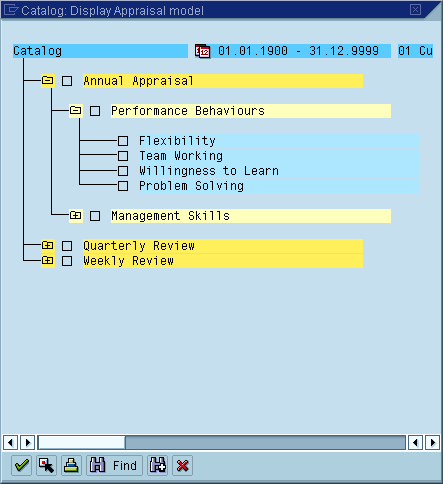Expand the Management Skills folder
443x484 pixels.
(76, 216)
